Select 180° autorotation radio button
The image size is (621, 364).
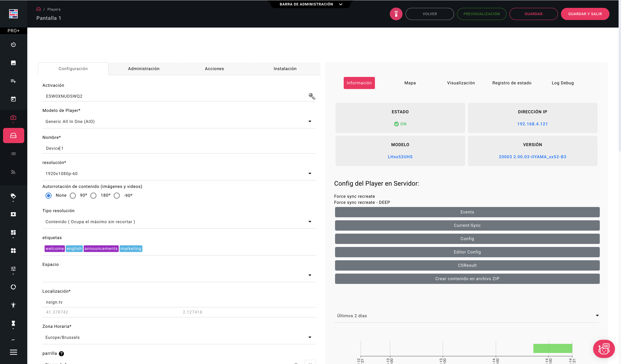pyautogui.click(x=93, y=195)
